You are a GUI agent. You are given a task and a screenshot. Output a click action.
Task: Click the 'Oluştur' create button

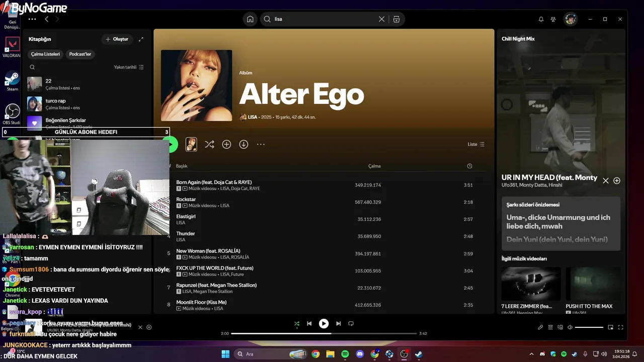(x=117, y=39)
